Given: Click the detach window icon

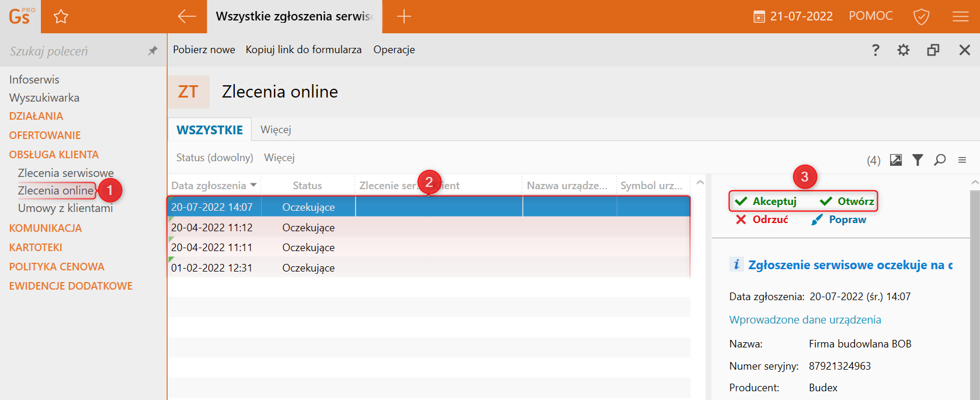Looking at the screenshot, I should point(933,50).
